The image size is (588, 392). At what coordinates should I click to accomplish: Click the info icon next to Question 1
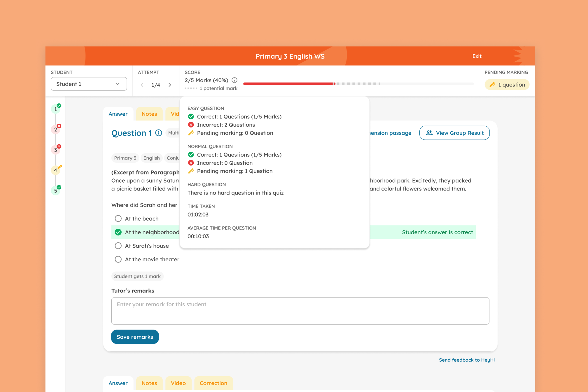pos(159,133)
